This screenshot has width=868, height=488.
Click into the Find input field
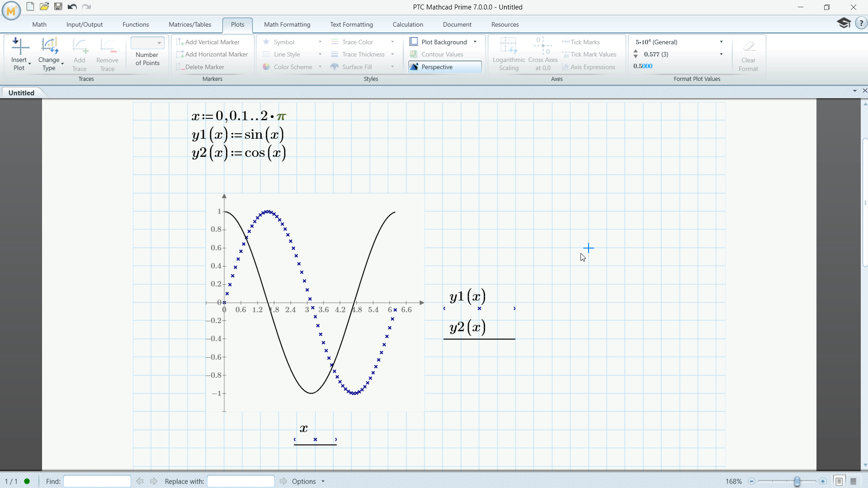point(97,481)
